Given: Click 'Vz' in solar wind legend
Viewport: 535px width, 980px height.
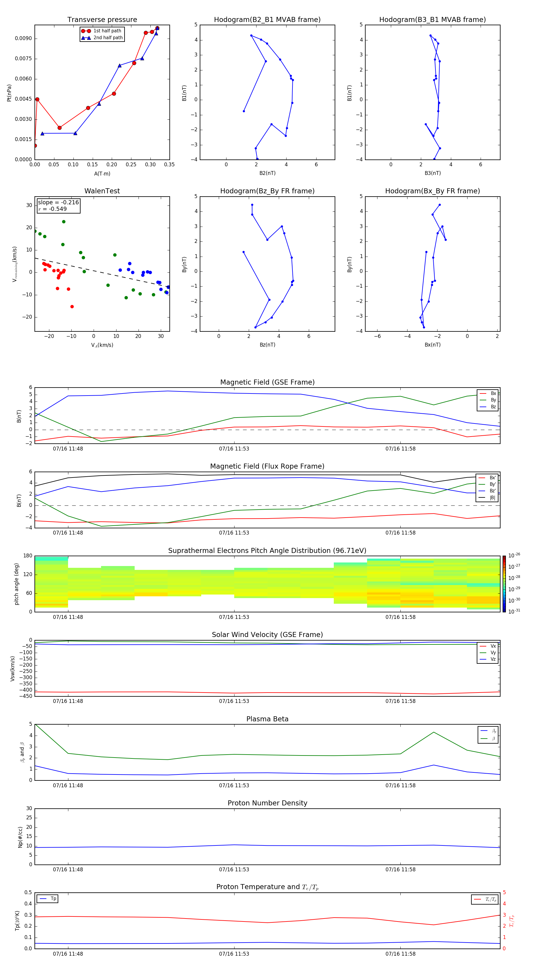Looking at the screenshot, I should [x=493, y=659].
